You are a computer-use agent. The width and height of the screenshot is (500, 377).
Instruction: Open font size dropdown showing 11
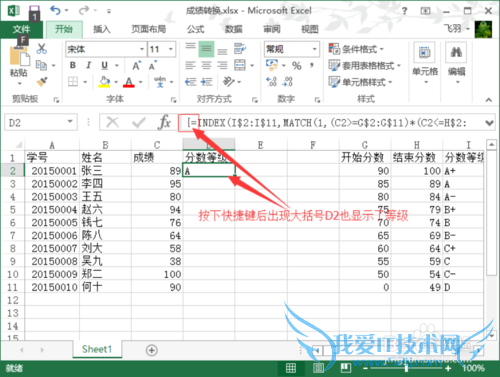(171, 49)
